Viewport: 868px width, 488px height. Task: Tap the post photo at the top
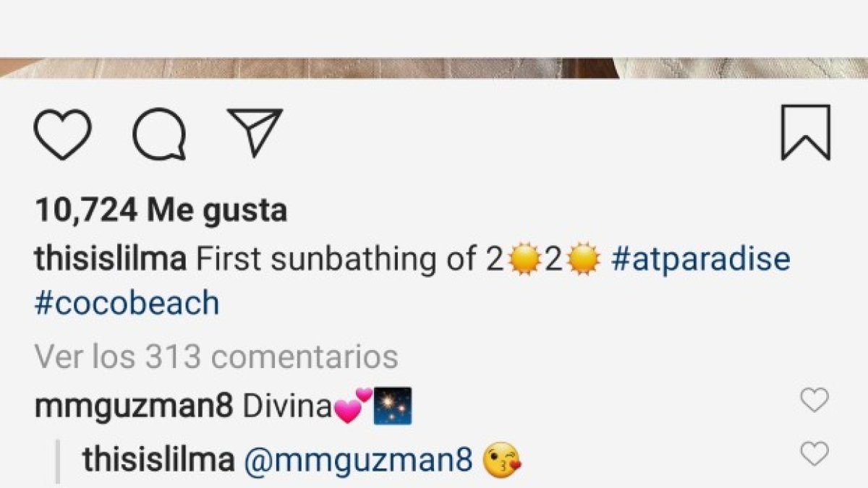434,67
